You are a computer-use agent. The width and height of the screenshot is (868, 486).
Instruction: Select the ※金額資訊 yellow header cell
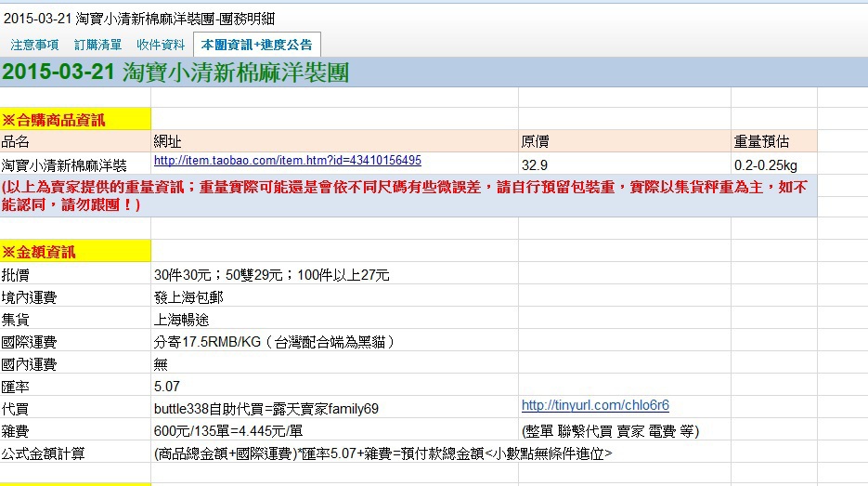[x=75, y=251]
